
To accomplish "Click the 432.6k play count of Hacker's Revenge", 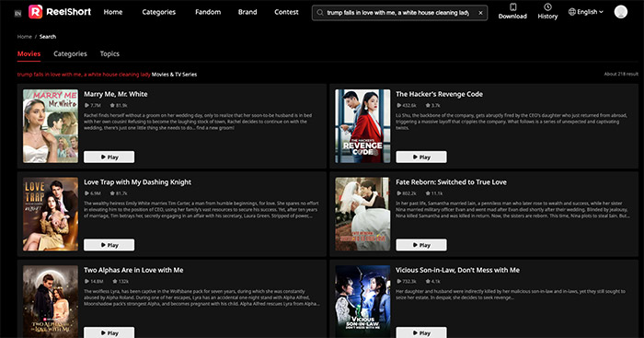I will click(407, 106).
